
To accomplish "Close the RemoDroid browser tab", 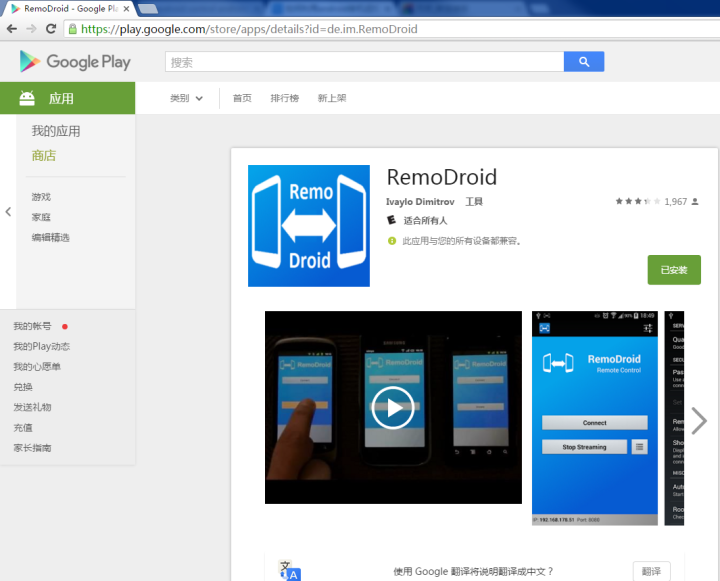I will [126, 9].
